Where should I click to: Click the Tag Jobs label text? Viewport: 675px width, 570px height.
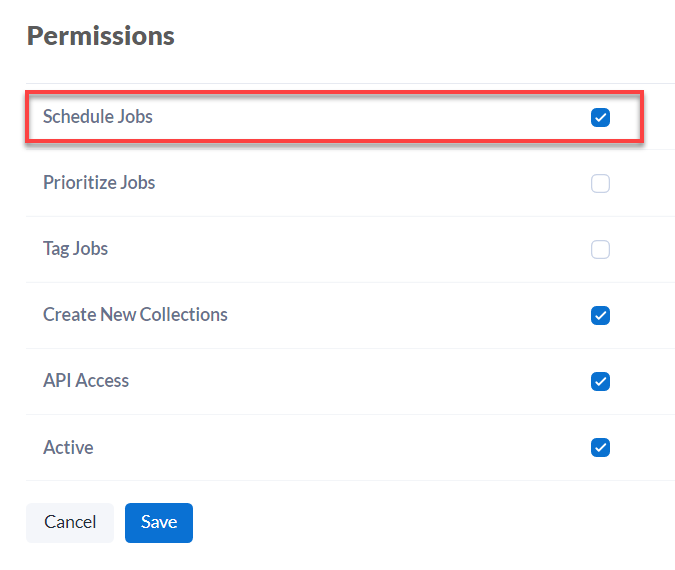[x=75, y=249]
